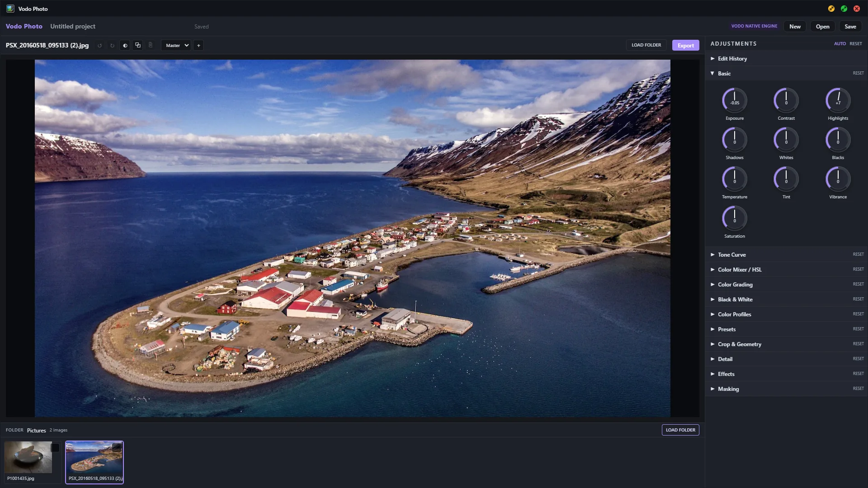Collapse the Basic adjustments section
This screenshot has width=868, height=488.
pyautogui.click(x=787, y=73)
